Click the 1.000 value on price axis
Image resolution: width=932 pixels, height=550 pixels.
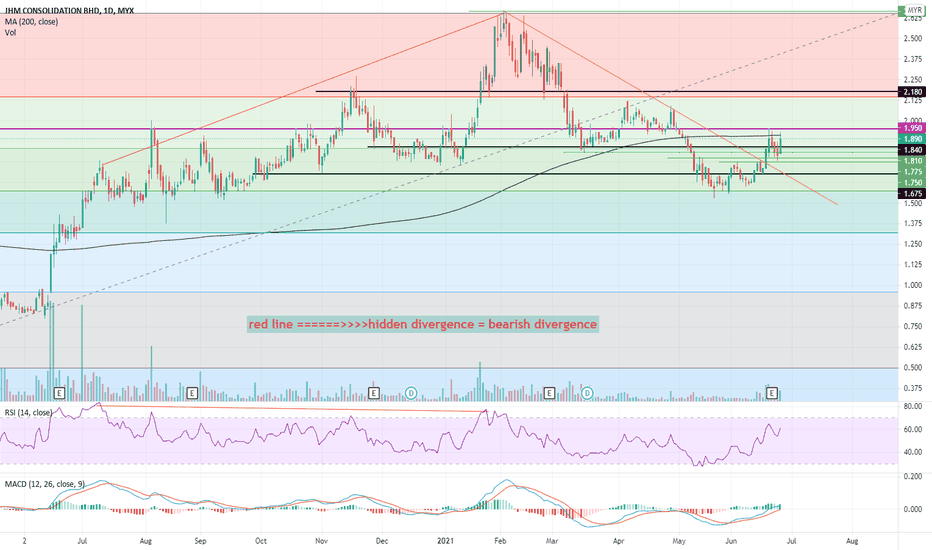click(913, 285)
